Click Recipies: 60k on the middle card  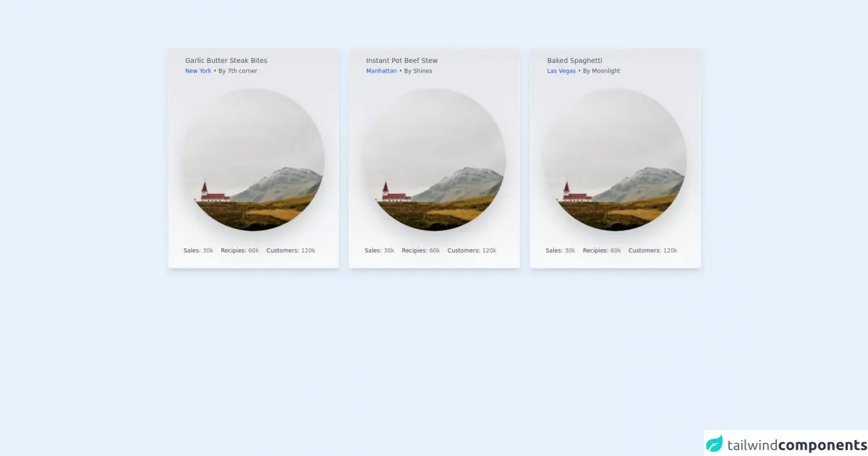(421, 250)
